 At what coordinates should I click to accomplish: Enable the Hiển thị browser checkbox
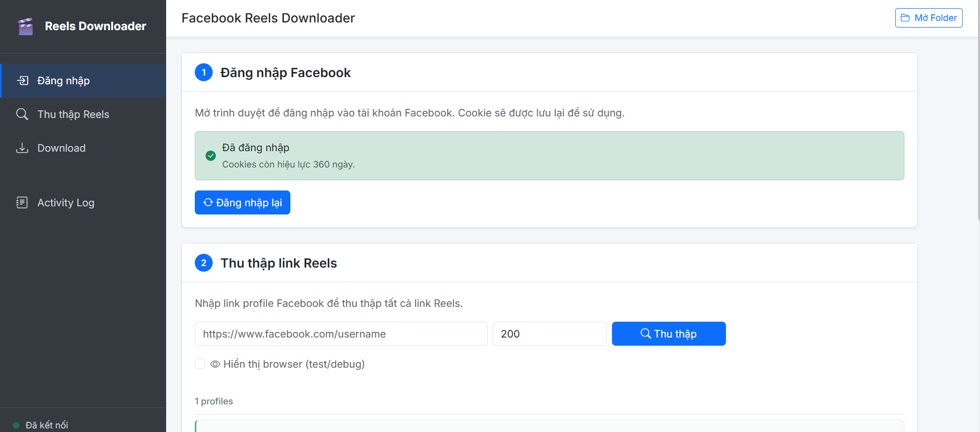[x=200, y=364]
